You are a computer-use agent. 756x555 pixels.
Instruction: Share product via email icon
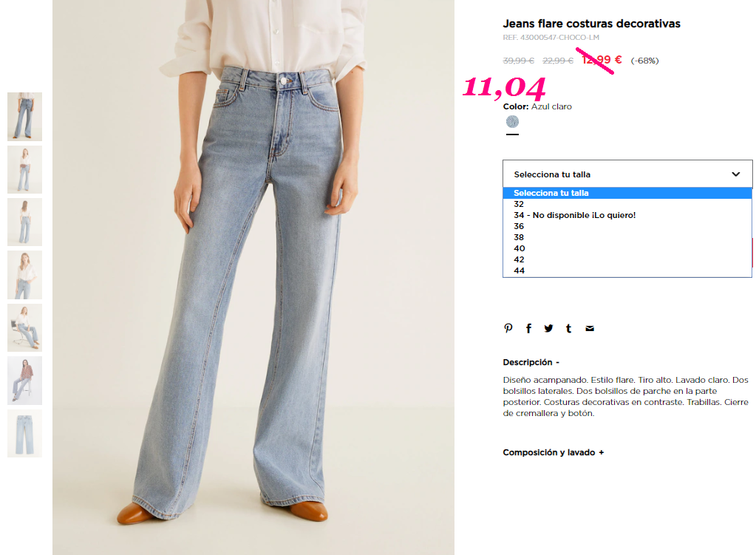590,328
